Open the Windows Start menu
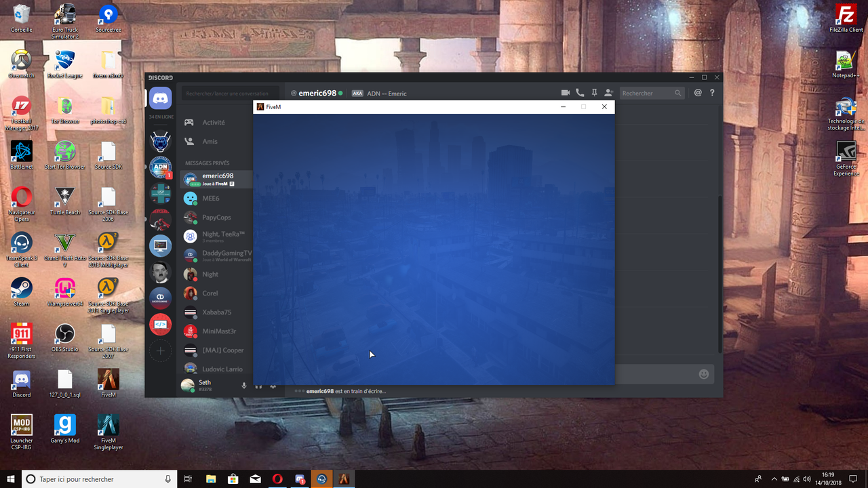868x488 pixels. [11, 479]
